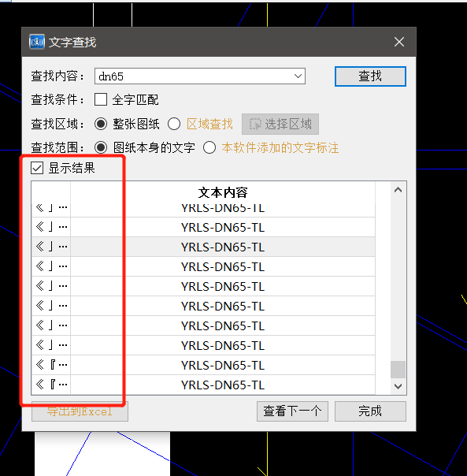Click the 查找 button
Image resolution: width=467 pixels, height=476 pixels.
370,76
